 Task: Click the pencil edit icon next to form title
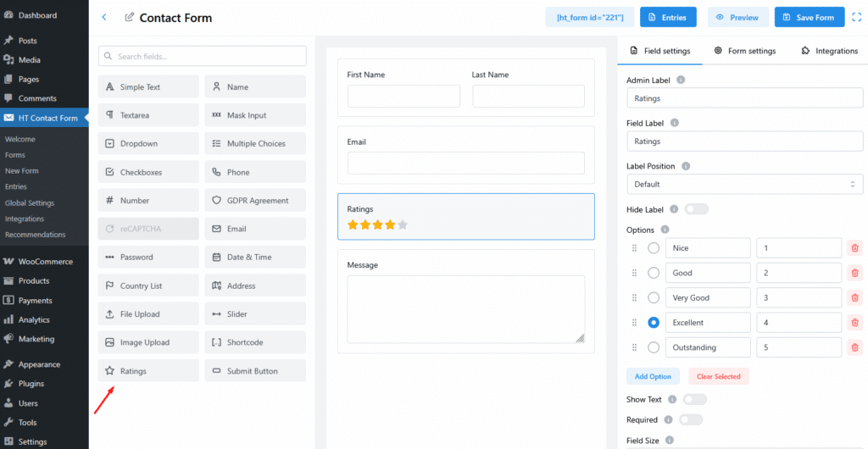(129, 18)
